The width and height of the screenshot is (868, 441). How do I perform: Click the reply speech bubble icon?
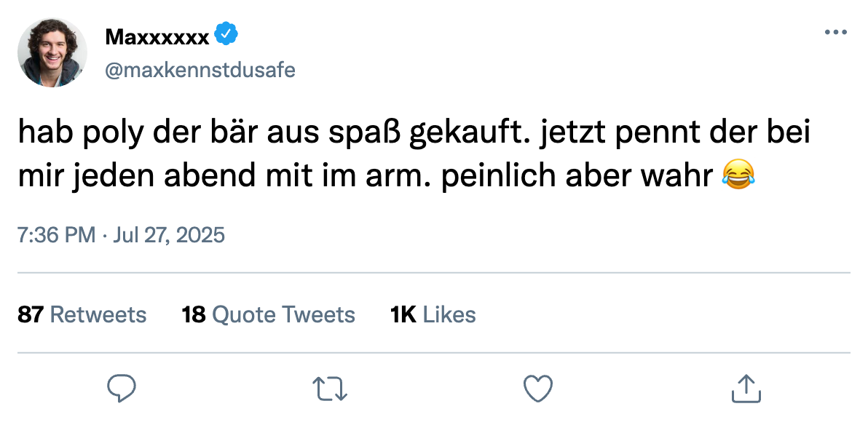(x=121, y=388)
